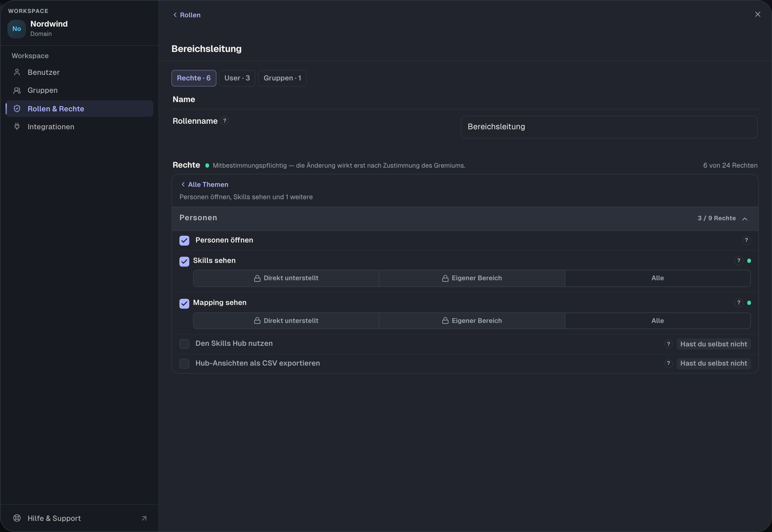Open Integrationen in the sidebar
This screenshot has width=772, height=532.
(79, 127)
